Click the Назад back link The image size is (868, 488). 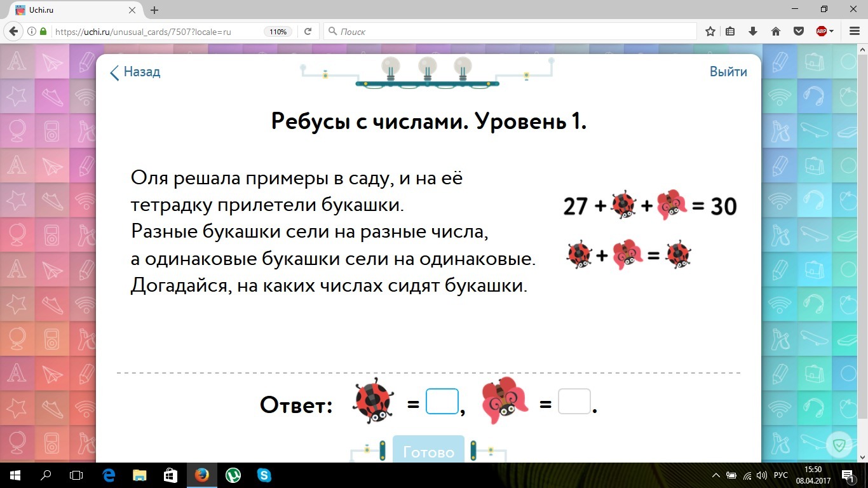point(135,72)
